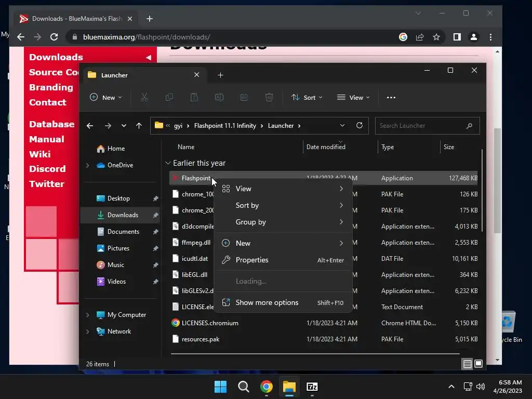Viewport: 532px width, 399px height.
Task: Open taskbar Search
Action: [243, 387]
